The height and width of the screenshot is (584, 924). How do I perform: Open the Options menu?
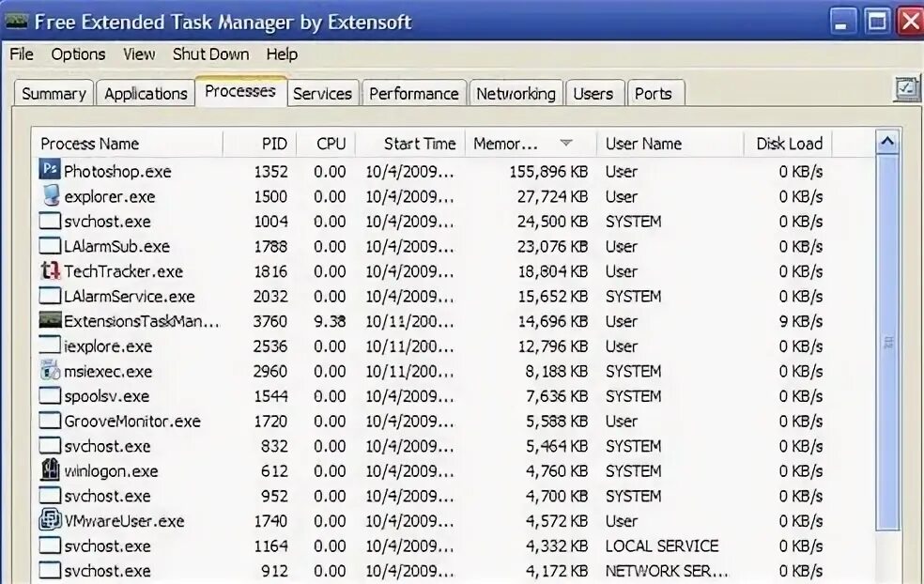click(x=78, y=54)
